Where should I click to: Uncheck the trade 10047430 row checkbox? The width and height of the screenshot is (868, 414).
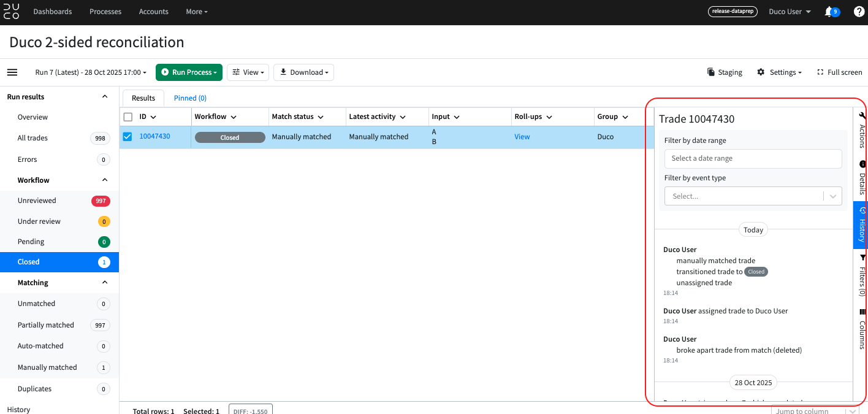(x=128, y=137)
